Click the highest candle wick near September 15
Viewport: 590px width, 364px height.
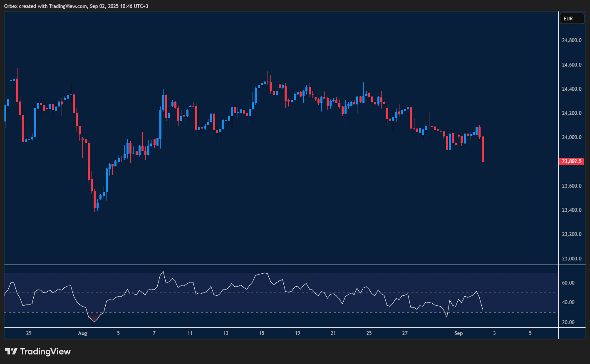point(268,75)
